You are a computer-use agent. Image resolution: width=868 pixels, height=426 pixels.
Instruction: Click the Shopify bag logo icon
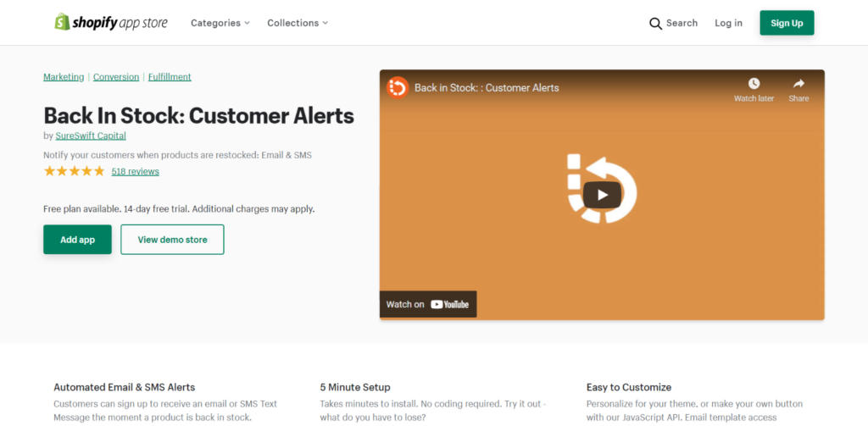[x=62, y=22]
